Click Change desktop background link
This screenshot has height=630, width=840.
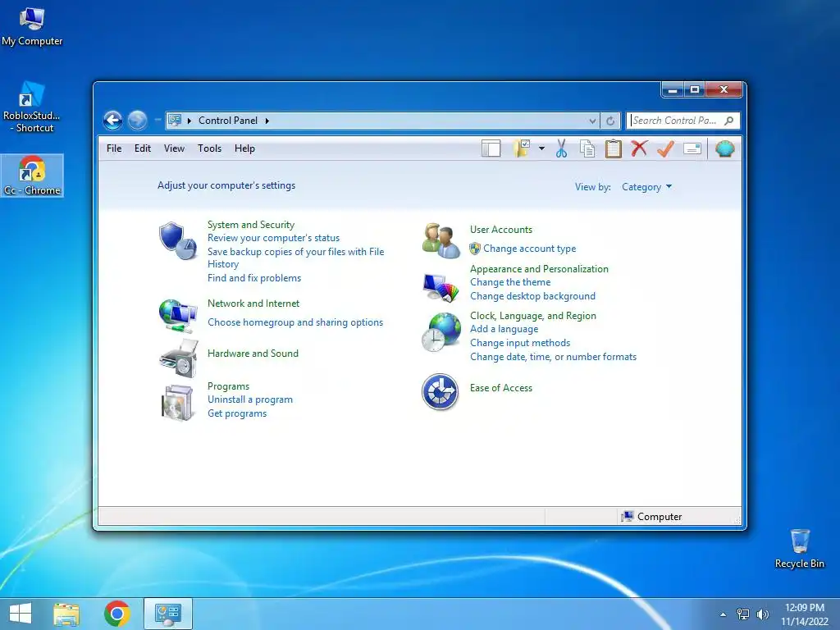coord(532,296)
